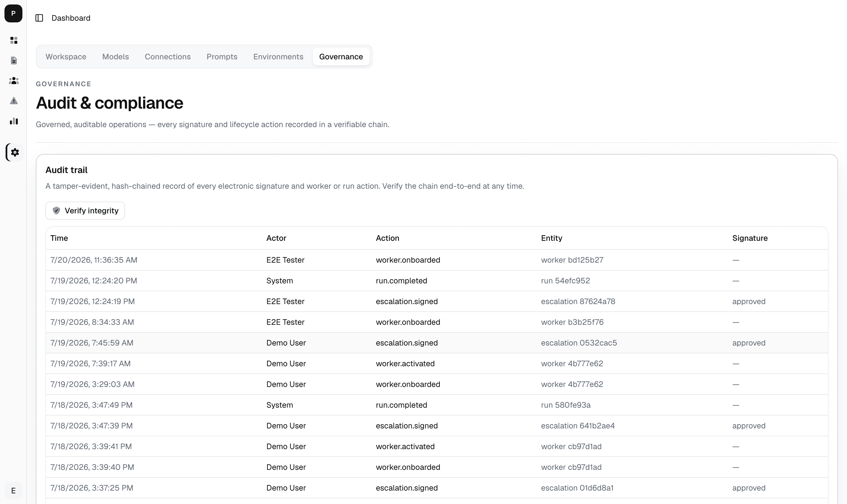Click entity run 580fe93a

(x=566, y=405)
